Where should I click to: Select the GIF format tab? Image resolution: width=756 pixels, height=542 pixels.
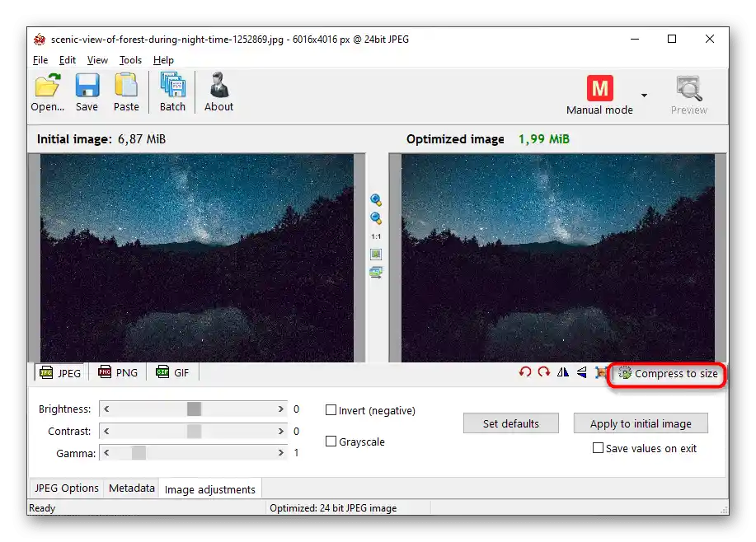pos(172,372)
